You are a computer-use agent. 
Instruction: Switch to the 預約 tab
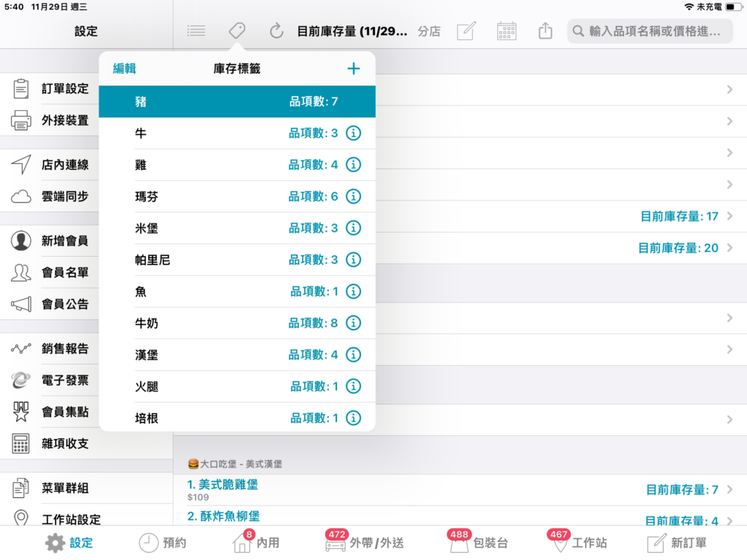tap(163, 542)
